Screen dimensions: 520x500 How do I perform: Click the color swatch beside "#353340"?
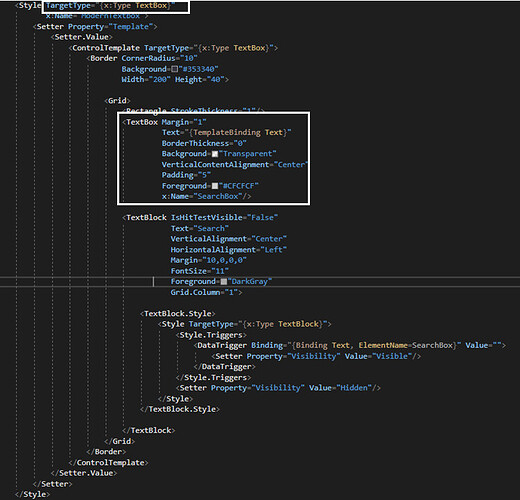(174, 69)
